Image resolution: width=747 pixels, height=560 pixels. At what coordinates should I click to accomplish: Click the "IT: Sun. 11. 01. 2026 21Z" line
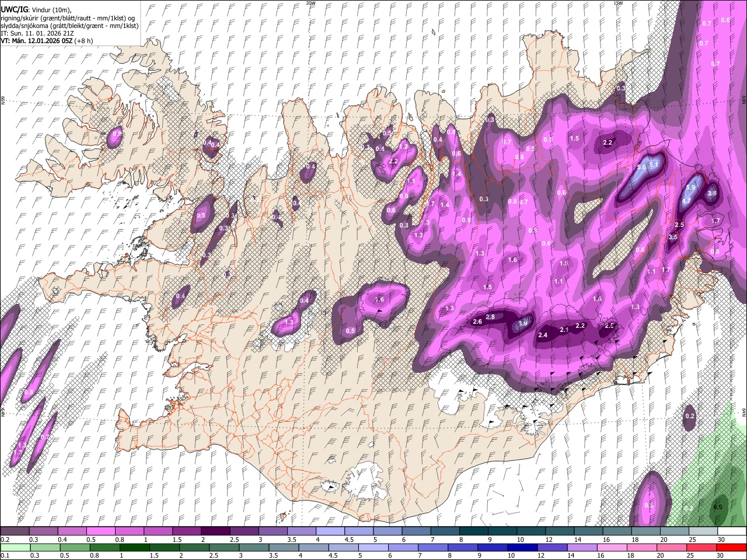37,34
